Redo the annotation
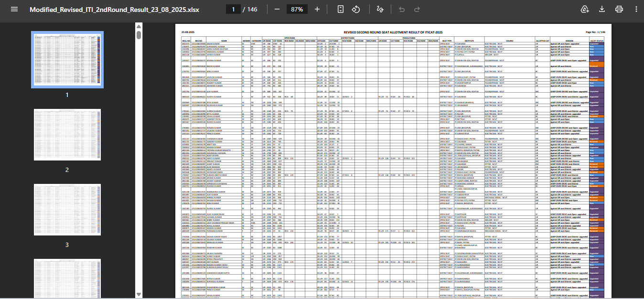644x299 pixels. [417, 10]
